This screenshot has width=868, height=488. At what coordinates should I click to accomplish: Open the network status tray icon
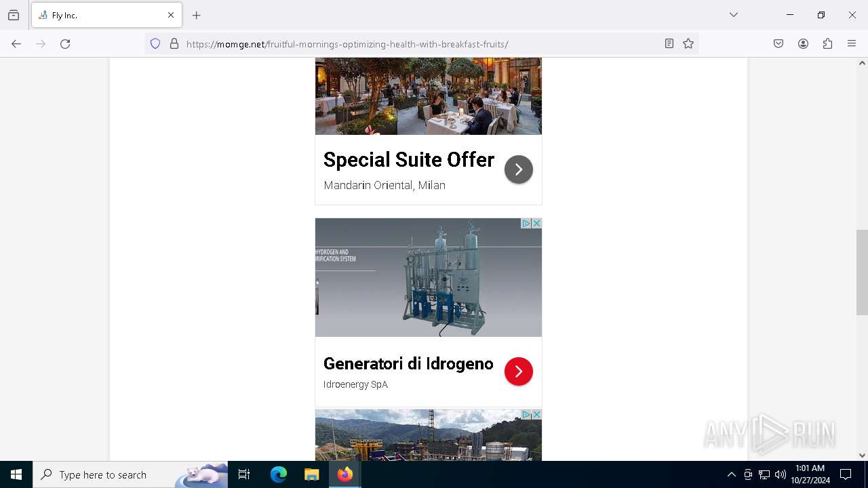point(764,474)
